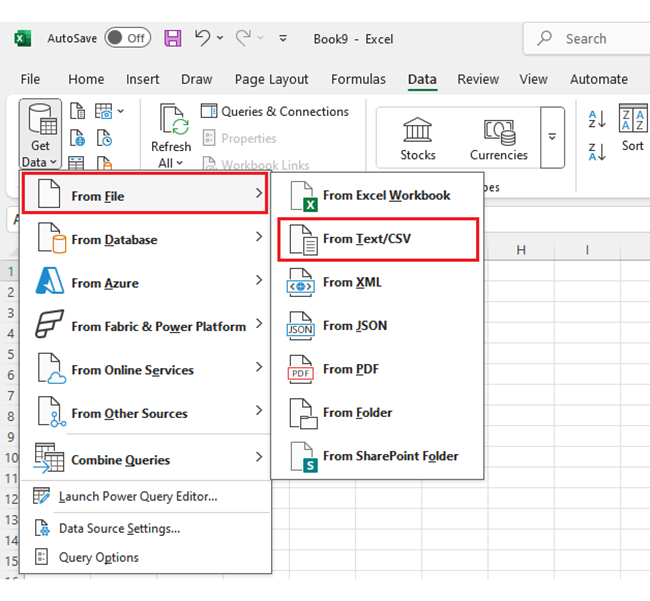Open the Undo history dropdown
The height and width of the screenshot is (601, 650).
pos(220,38)
